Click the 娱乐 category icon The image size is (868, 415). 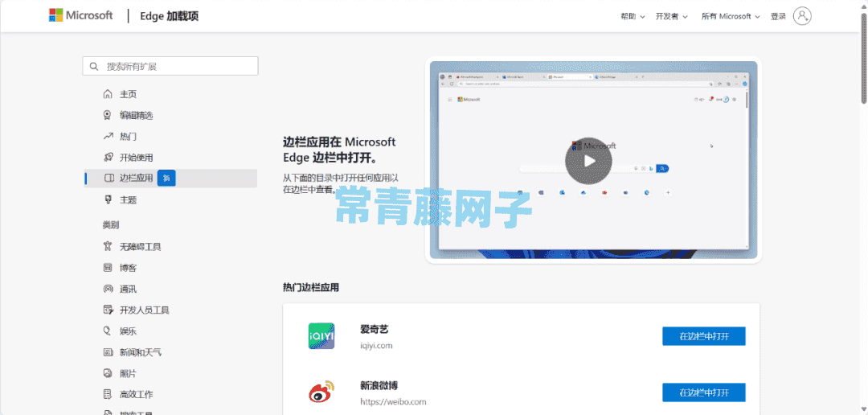pos(108,331)
